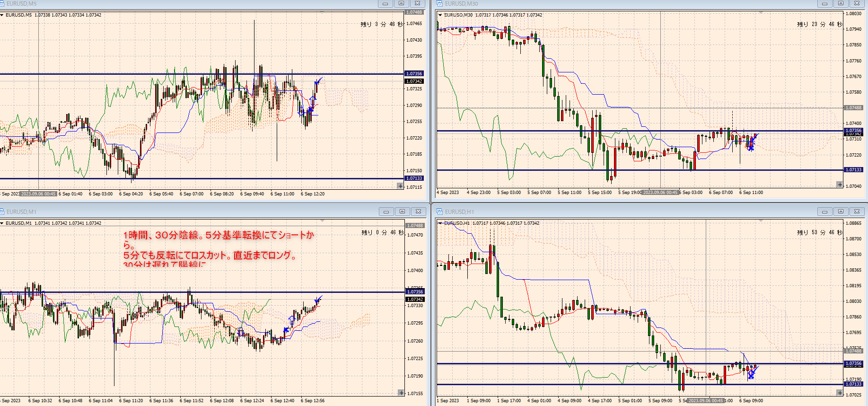Close the EURUSD,H1 chart window

point(857,212)
